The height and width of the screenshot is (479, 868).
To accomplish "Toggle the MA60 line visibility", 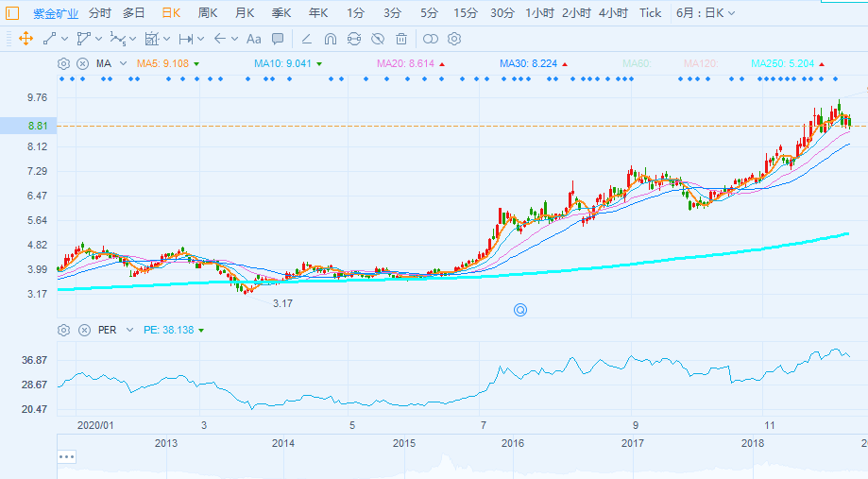I will point(636,63).
